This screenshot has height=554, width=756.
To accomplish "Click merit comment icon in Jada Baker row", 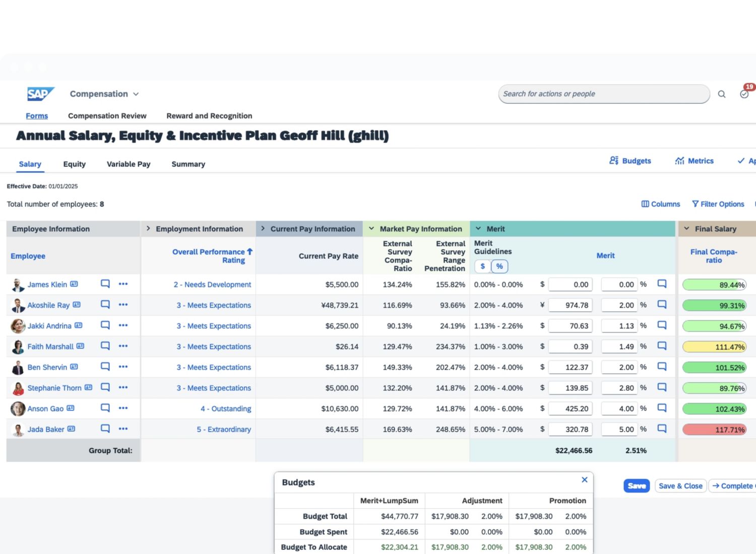I will pos(662,429).
